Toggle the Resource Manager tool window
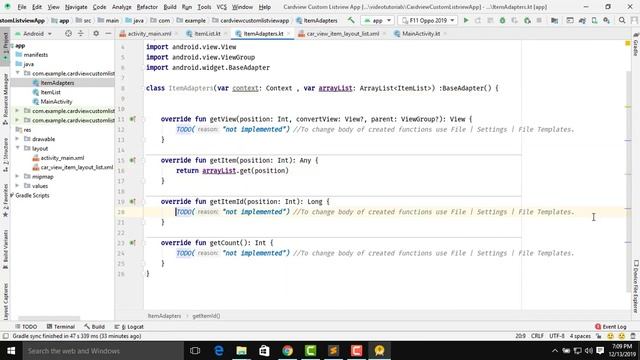The image size is (640, 360). click(5, 99)
